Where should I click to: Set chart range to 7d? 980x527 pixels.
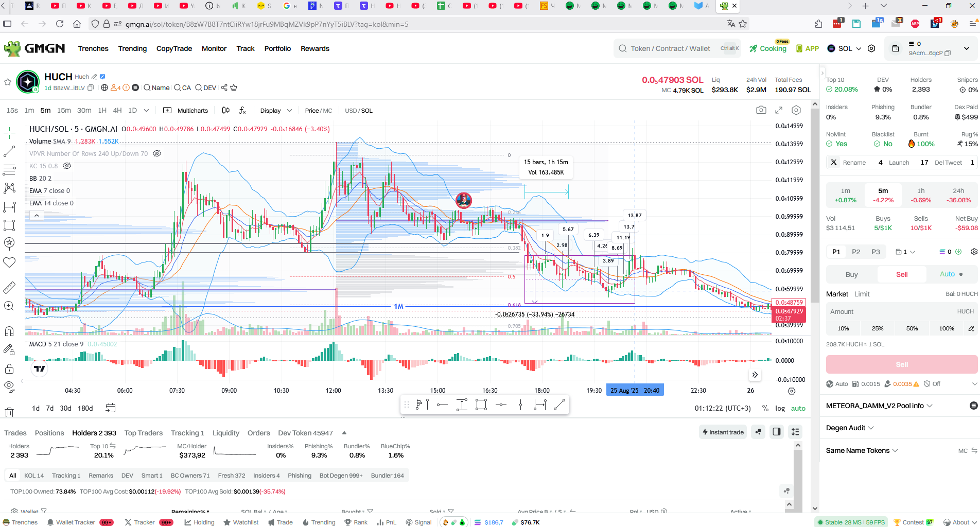click(49, 408)
